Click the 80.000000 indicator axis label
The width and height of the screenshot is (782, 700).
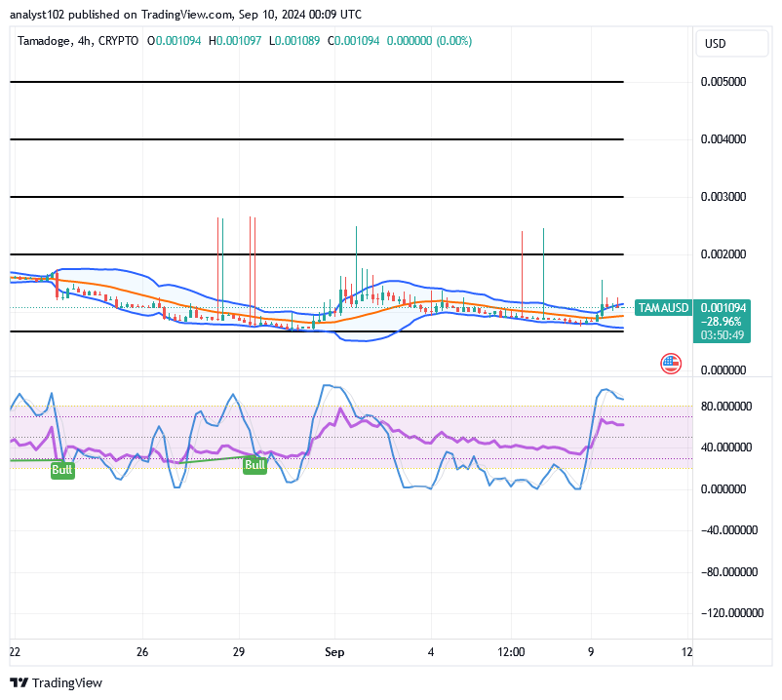[x=726, y=407]
